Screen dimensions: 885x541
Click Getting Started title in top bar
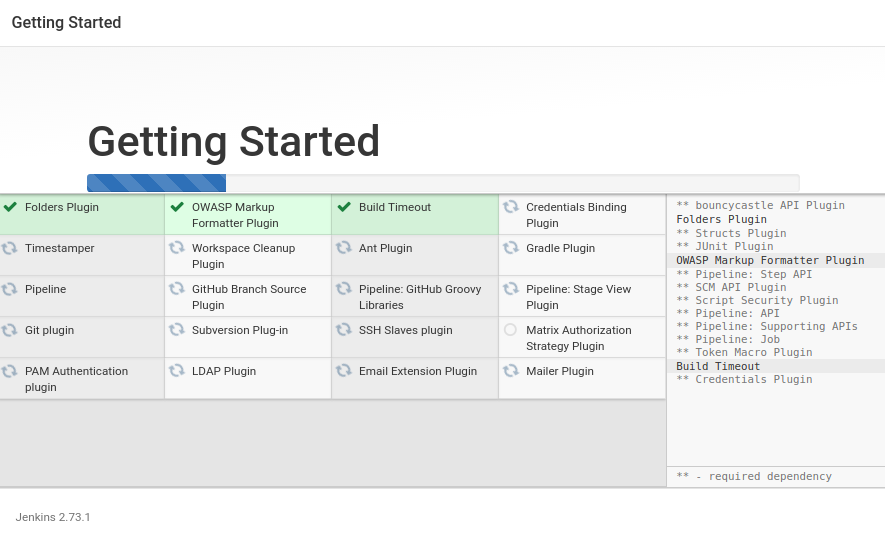tap(66, 22)
